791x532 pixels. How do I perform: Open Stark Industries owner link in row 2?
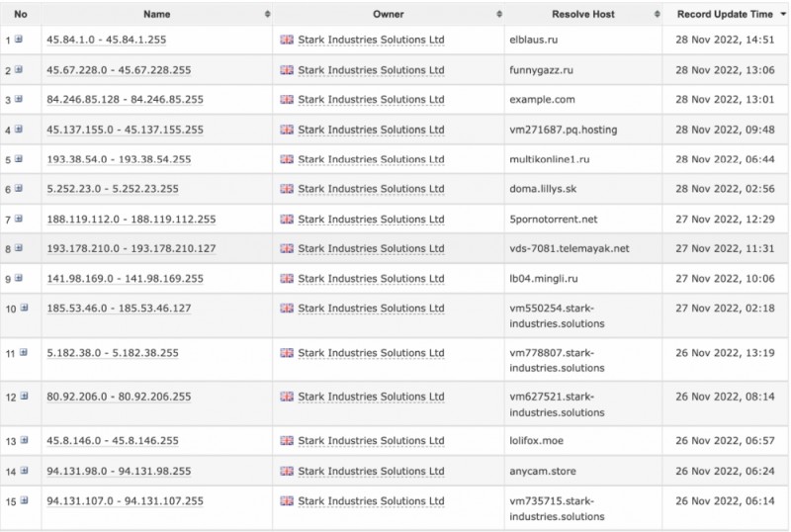tap(371, 70)
